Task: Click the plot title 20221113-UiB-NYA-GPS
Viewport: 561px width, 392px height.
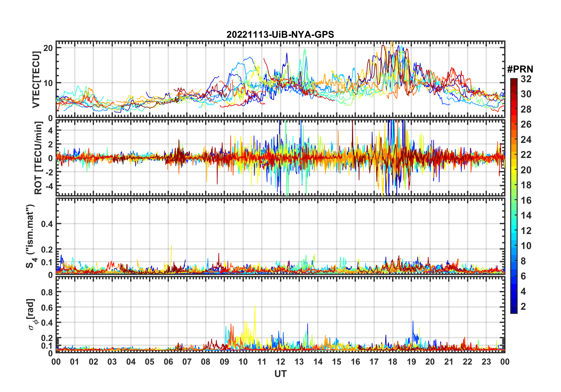Action: 280,35
